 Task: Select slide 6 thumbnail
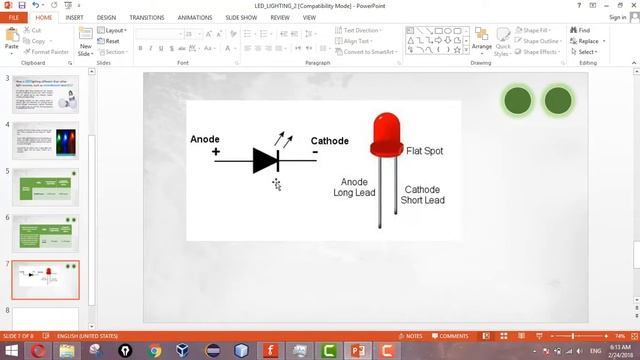point(45,234)
